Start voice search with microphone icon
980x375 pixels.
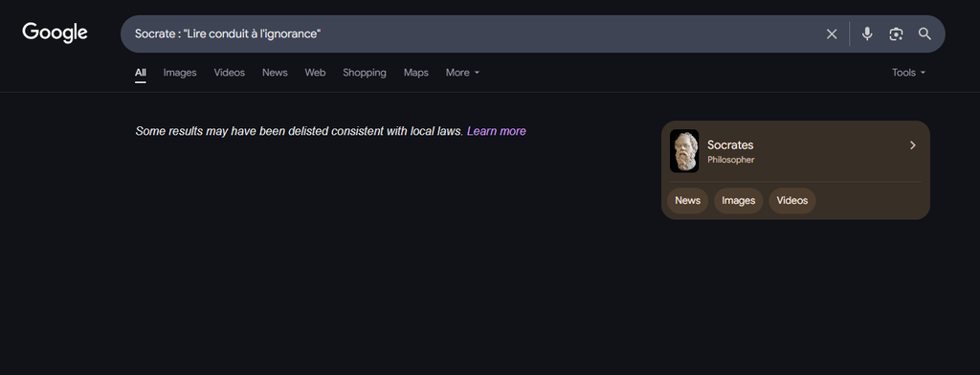click(867, 33)
